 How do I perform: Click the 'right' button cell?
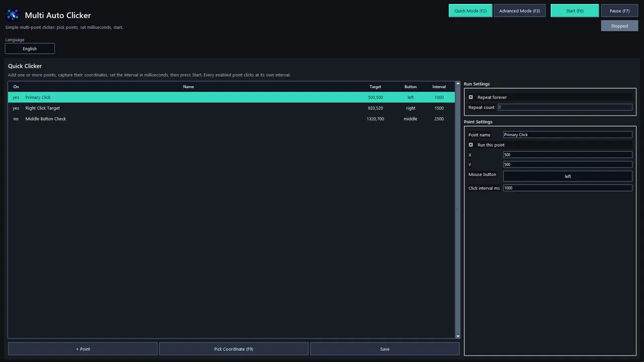[411, 108]
